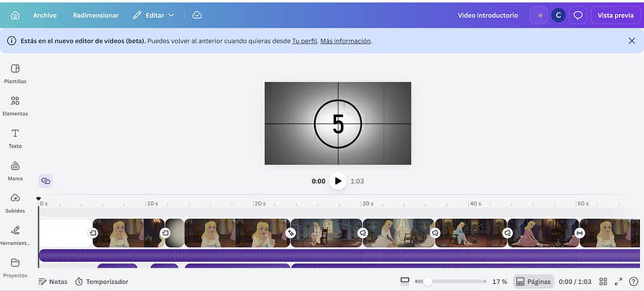Go to Canva home icon
This screenshot has height=291, width=644.
15,15
